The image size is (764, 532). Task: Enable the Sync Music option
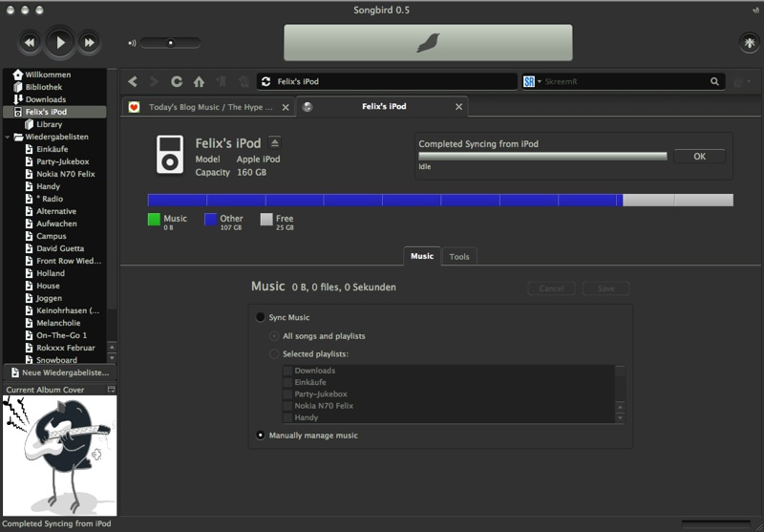point(260,317)
